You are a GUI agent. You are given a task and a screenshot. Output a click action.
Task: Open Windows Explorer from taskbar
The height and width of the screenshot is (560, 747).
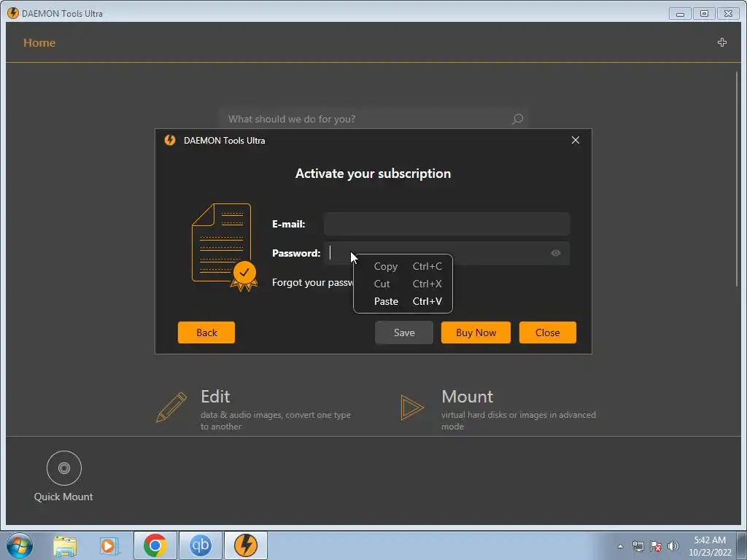[65, 545]
